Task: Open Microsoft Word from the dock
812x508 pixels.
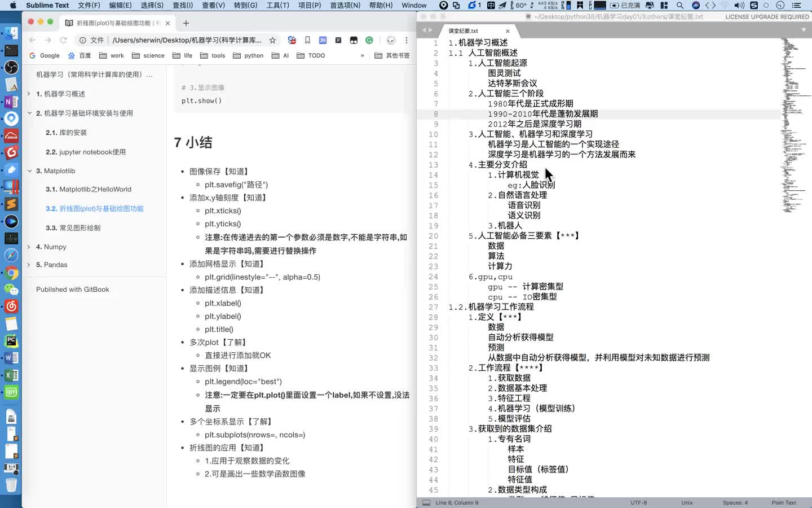Action: pos(11,358)
